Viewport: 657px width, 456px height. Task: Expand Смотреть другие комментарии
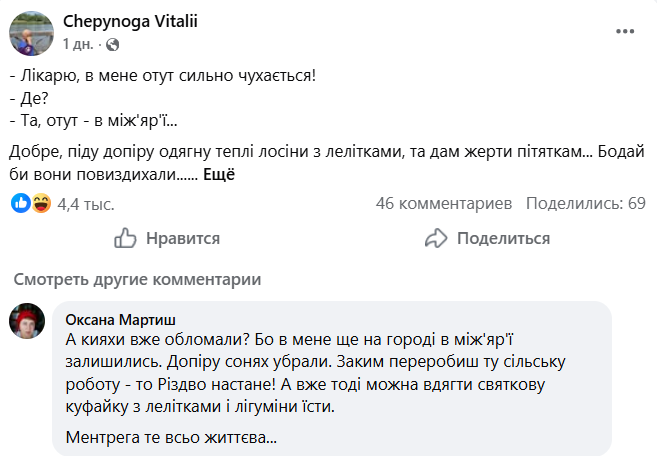pos(138,280)
